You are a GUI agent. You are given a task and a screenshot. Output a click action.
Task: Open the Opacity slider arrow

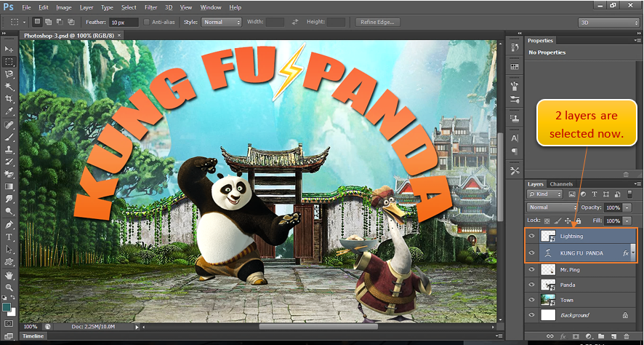click(627, 207)
